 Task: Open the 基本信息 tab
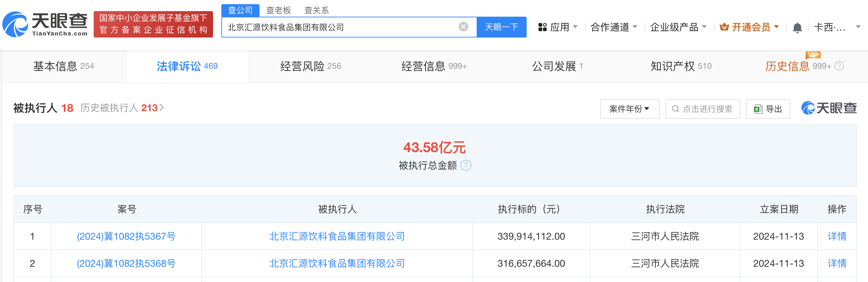click(64, 66)
